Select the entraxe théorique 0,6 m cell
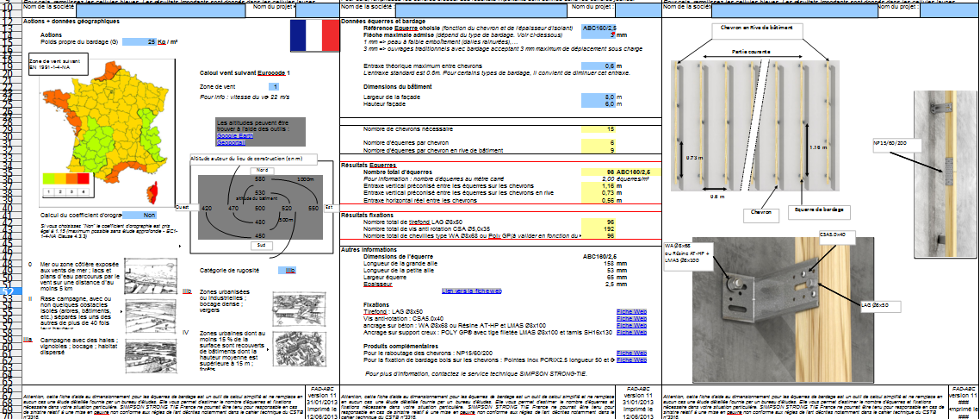This screenshot has height=419, width=980. (599, 66)
